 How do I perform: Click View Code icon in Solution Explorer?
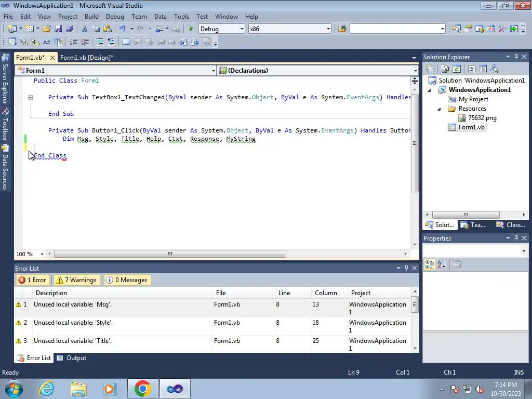click(472, 69)
